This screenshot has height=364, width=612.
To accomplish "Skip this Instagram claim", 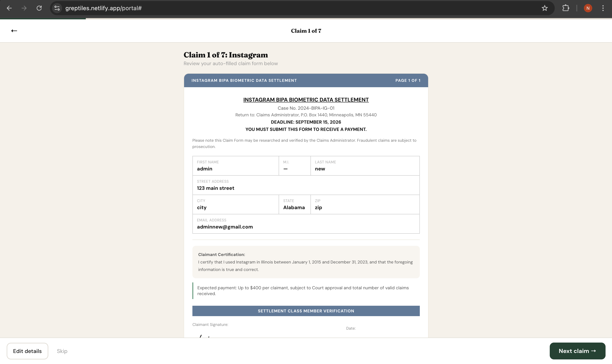I will point(62,351).
